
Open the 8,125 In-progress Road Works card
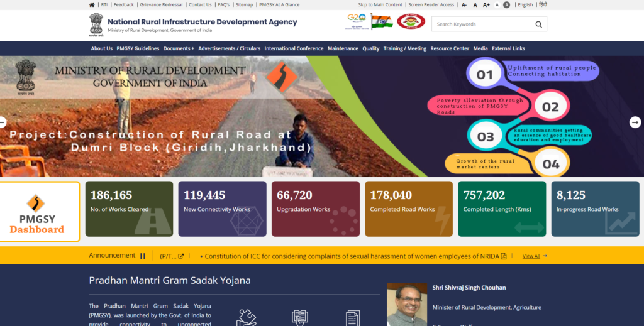tap(595, 209)
